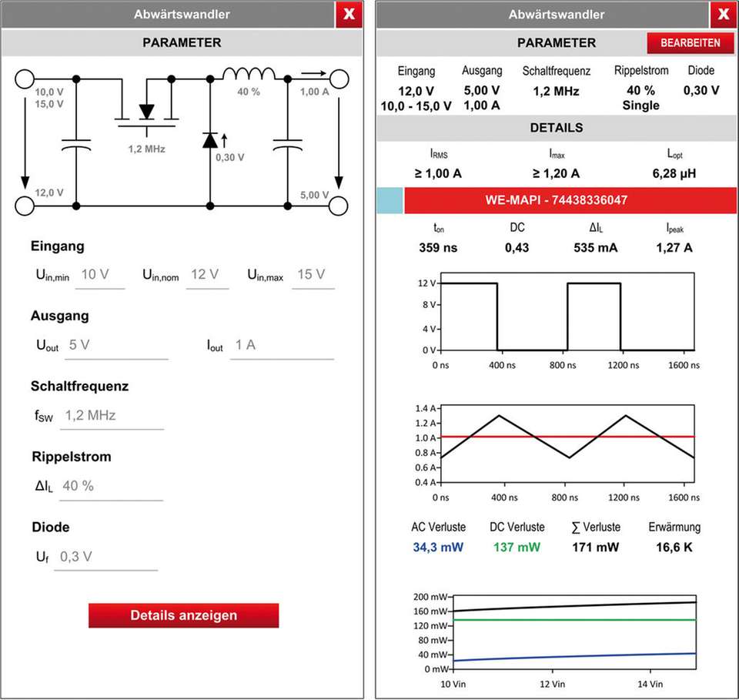Click the inductor coil symbol in the schematic

[249, 75]
